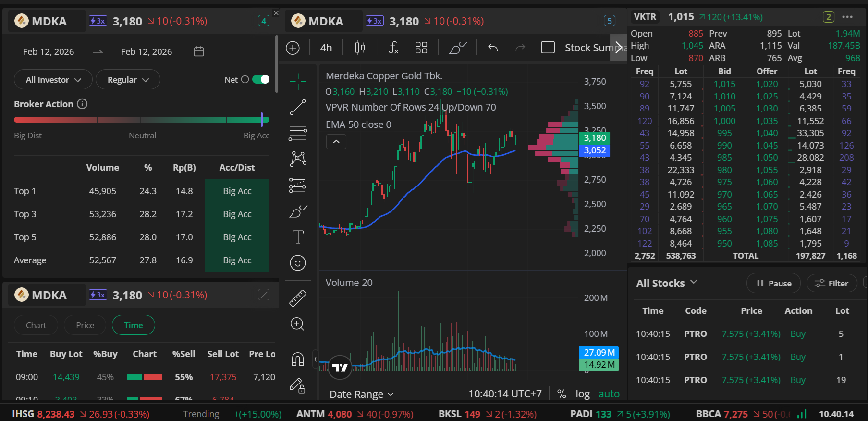Expand the All Stocks dropdown
The height and width of the screenshot is (421, 868).
[666, 283]
